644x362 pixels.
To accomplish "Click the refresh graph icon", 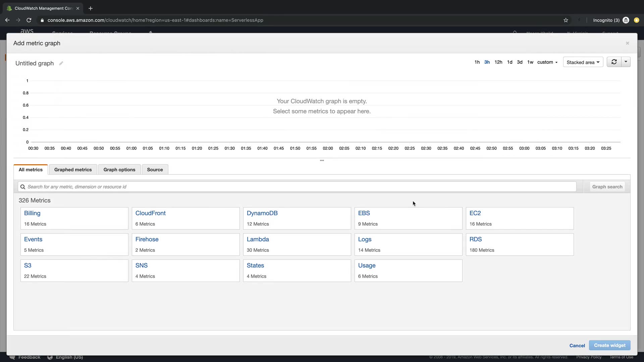I will point(614,62).
